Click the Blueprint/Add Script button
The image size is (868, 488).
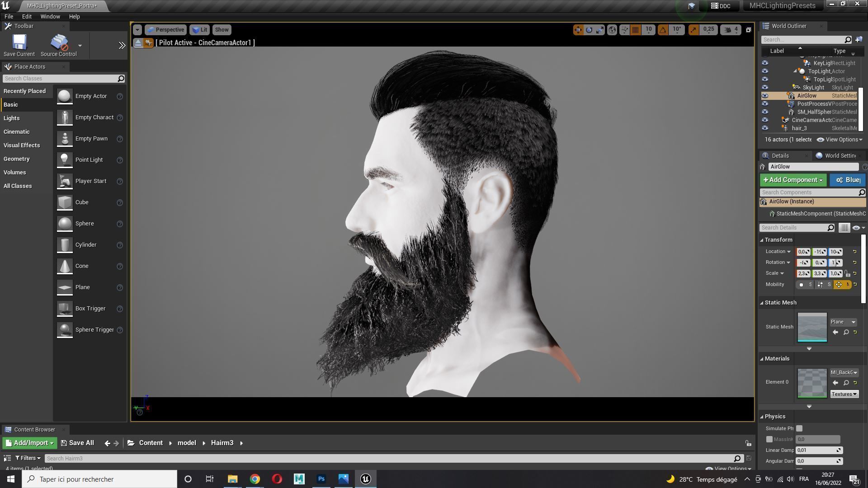tap(848, 180)
